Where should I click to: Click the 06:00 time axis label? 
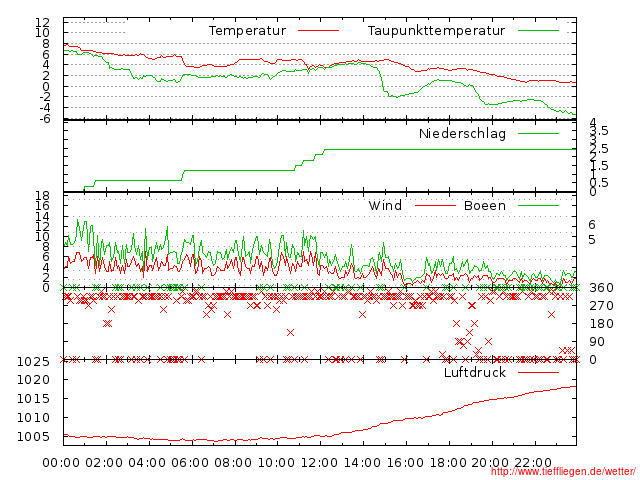click(190, 463)
